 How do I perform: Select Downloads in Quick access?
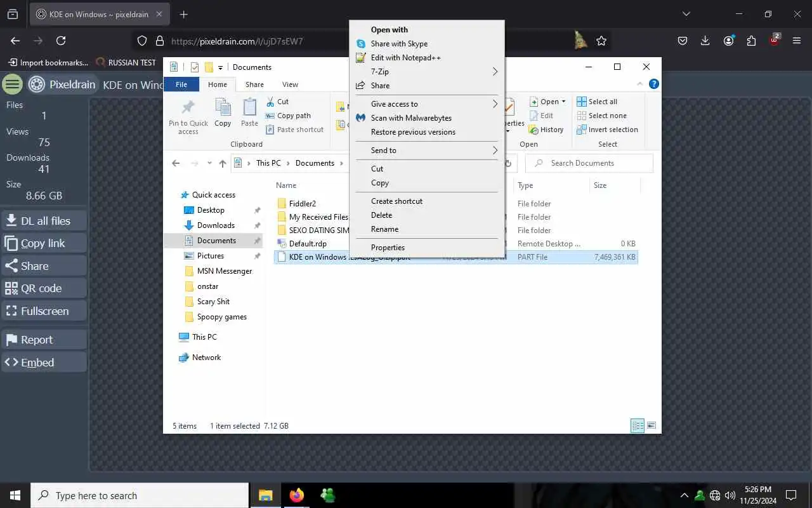coord(216,225)
